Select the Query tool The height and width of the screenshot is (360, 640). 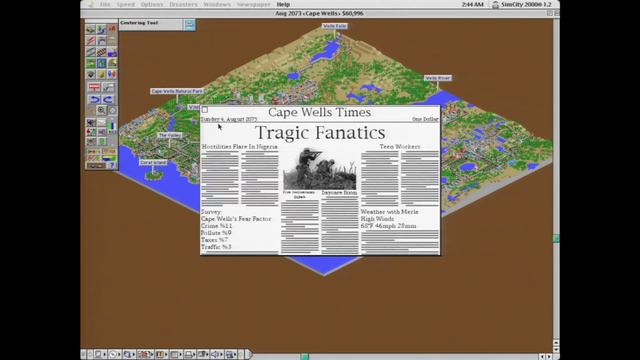click(108, 87)
